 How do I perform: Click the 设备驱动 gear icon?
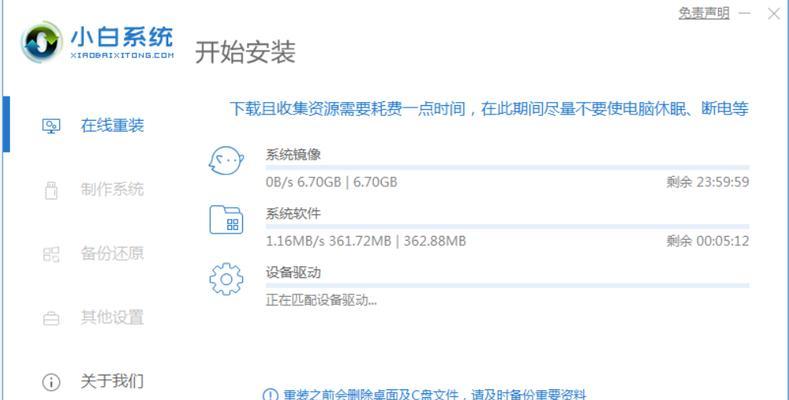[x=226, y=279]
